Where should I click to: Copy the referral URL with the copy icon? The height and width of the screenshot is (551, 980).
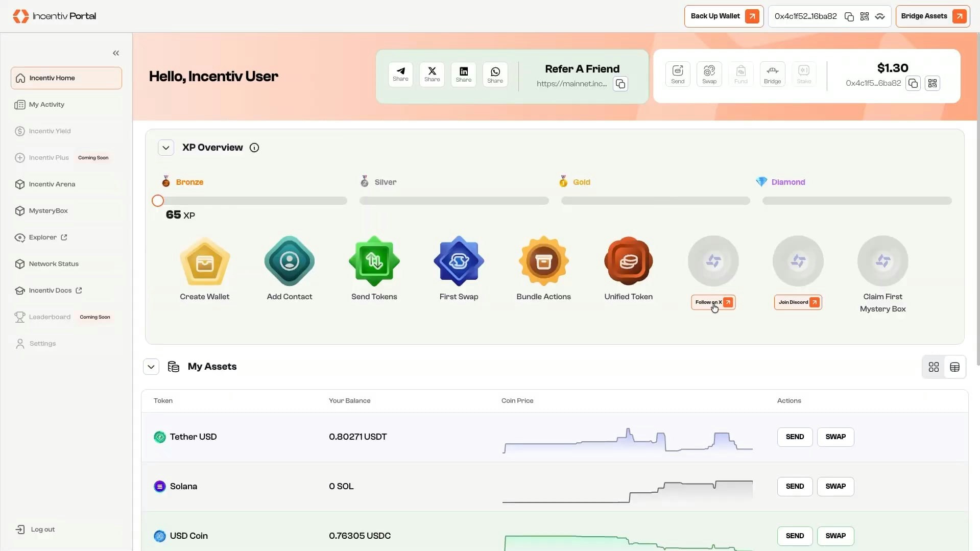(x=619, y=83)
